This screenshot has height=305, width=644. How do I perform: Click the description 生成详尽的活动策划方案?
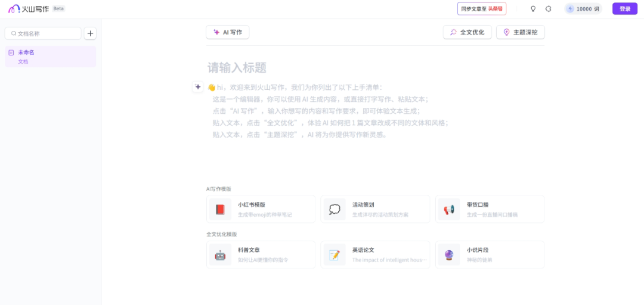coord(380,214)
